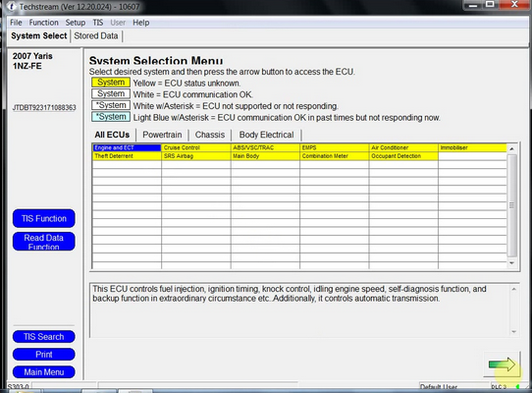Image resolution: width=532 pixels, height=393 pixels.
Task: Click the Main Menu button
Action: pos(44,372)
